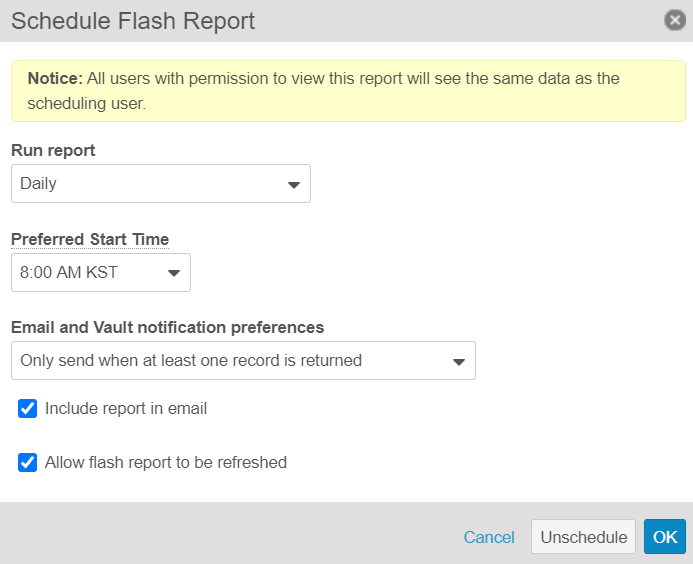The width and height of the screenshot is (693, 564).
Task: Click the Cancel link
Action: click(489, 537)
